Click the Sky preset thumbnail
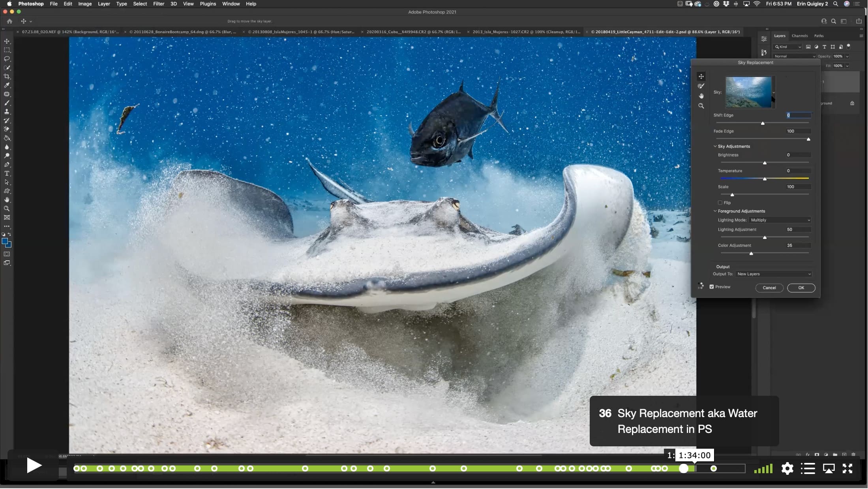868x489 pixels. [x=748, y=92]
